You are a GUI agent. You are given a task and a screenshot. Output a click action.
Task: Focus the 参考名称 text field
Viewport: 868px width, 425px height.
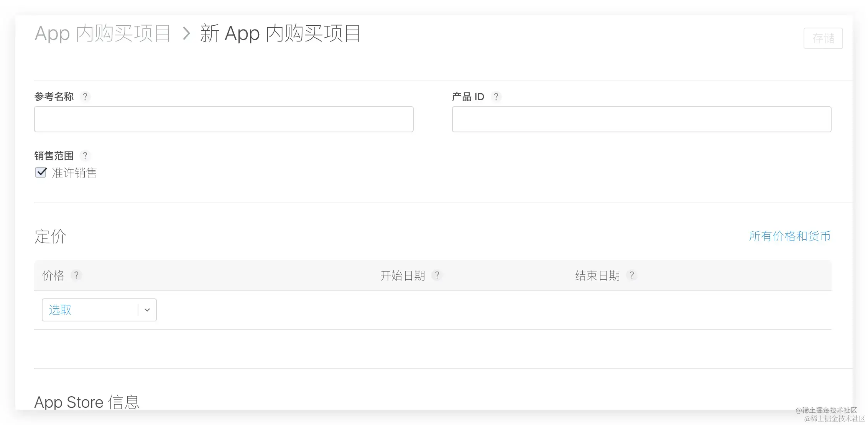[224, 119]
